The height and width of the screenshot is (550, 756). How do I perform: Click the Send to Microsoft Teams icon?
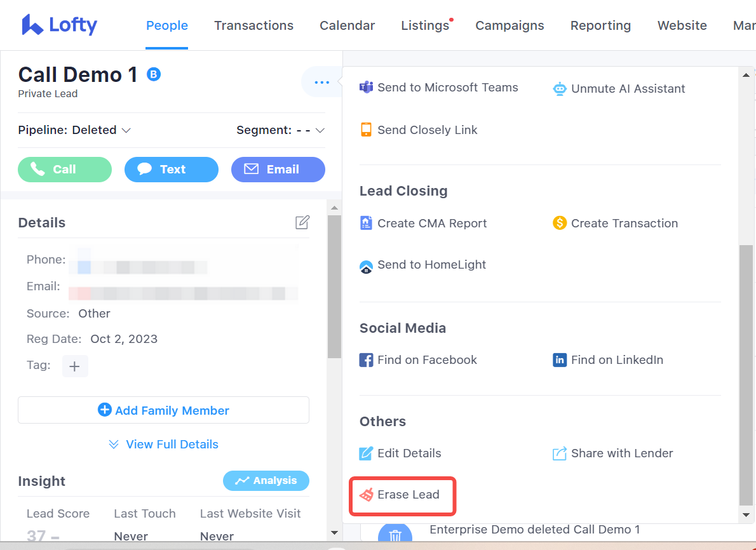[x=366, y=88]
